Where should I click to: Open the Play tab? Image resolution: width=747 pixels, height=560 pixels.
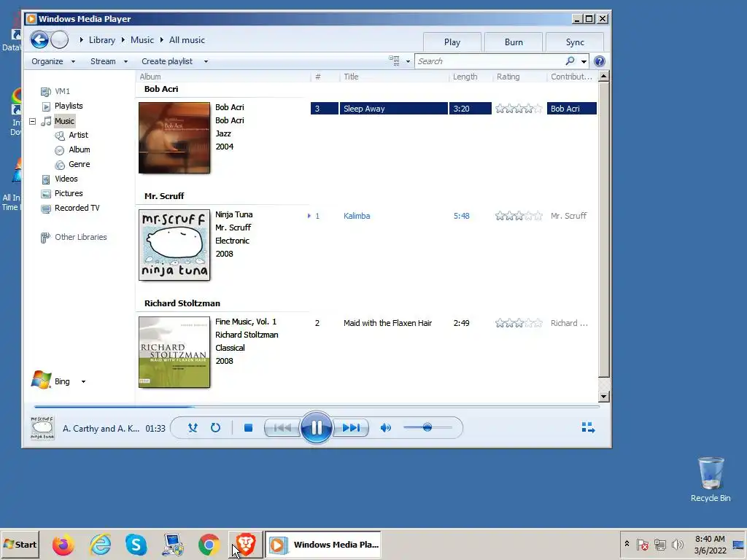[452, 42]
